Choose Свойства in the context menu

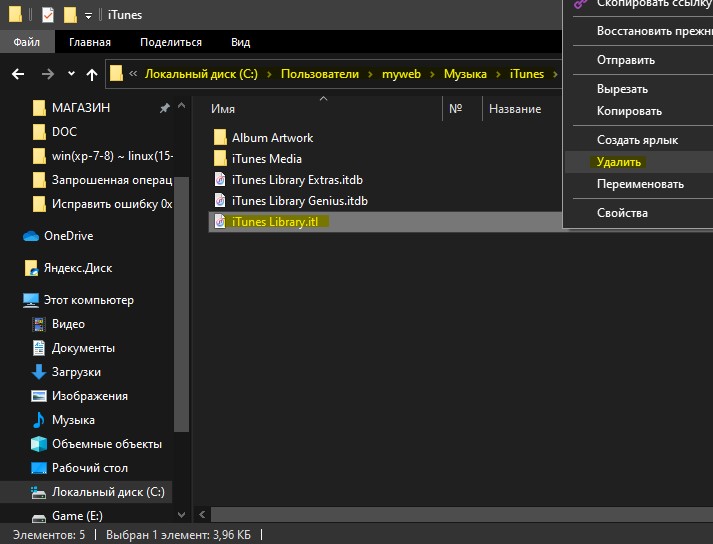(x=622, y=213)
